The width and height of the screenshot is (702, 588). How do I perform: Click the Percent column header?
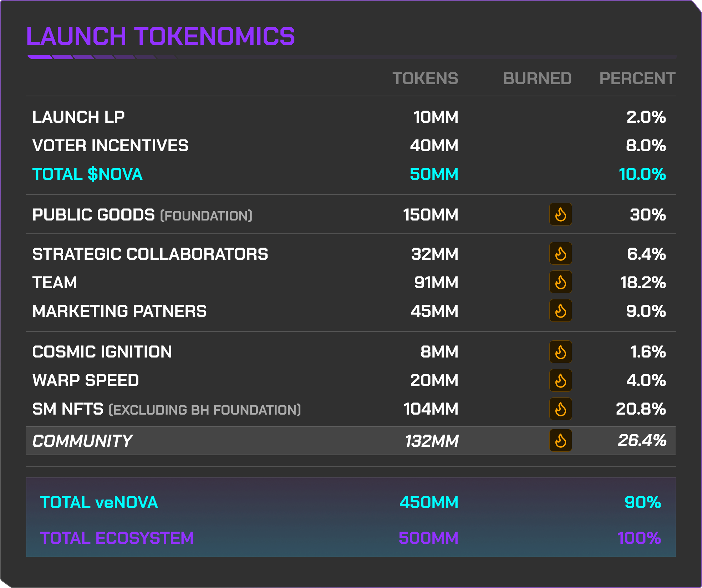click(637, 78)
